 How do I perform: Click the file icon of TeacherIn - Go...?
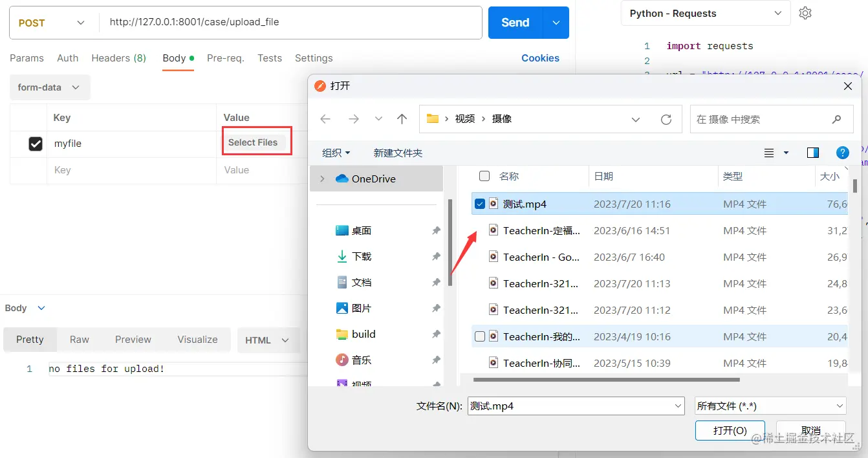pyautogui.click(x=494, y=257)
